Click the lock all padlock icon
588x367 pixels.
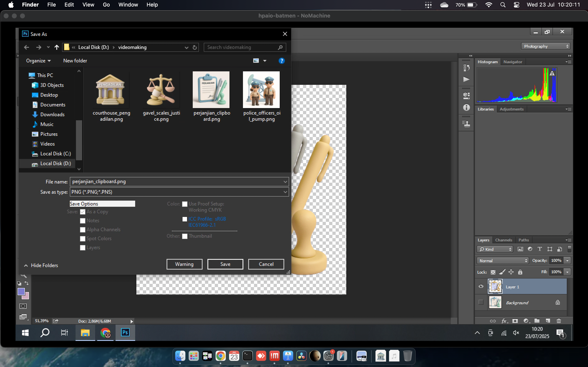[x=520, y=272]
